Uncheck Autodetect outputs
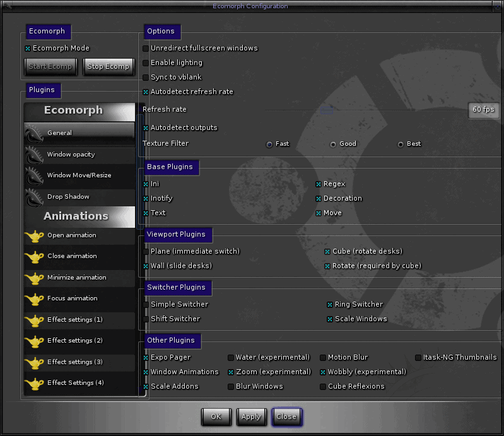This screenshot has height=436, width=504. [146, 128]
